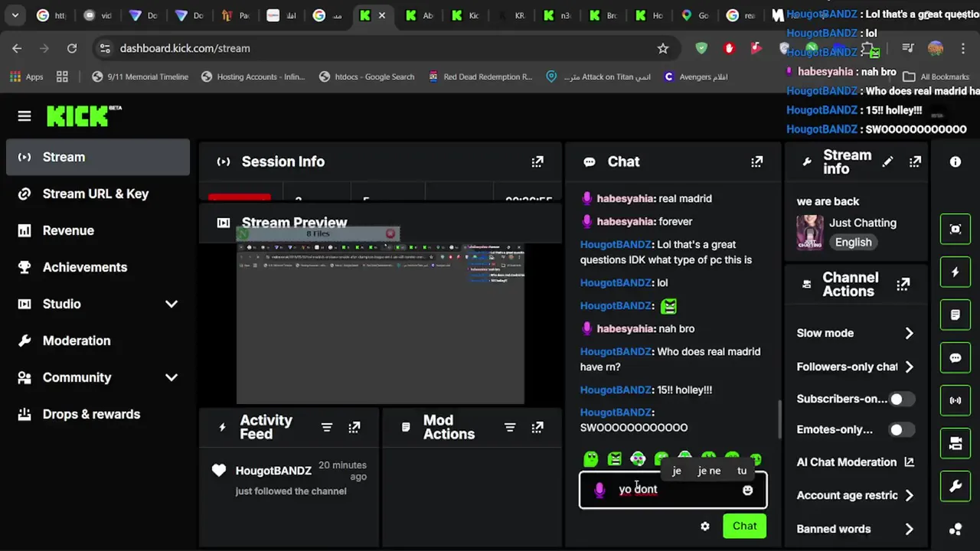Viewport: 980px width, 551px height.
Task: Open Account age restriction options
Action: point(855,495)
